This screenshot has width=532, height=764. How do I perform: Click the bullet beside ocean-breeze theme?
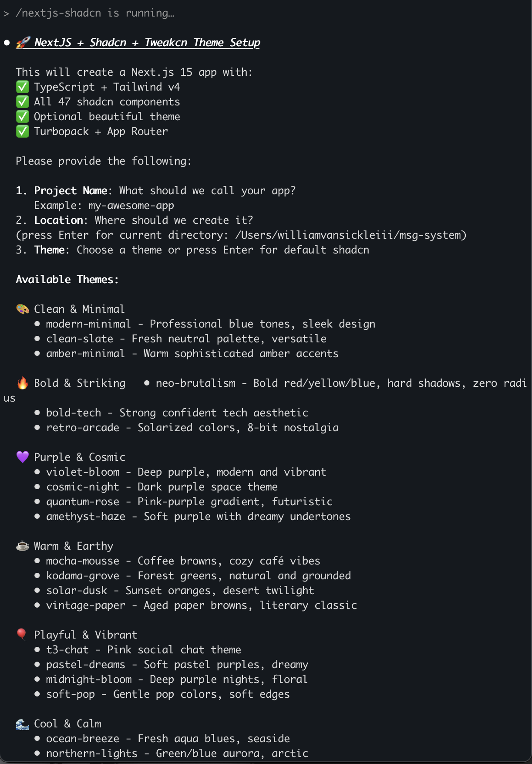(x=37, y=739)
